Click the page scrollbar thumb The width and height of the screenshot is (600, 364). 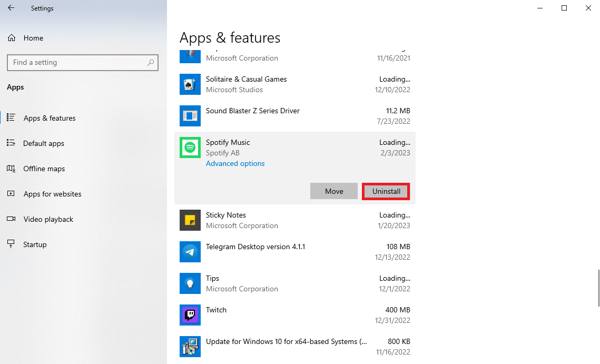tap(598, 288)
